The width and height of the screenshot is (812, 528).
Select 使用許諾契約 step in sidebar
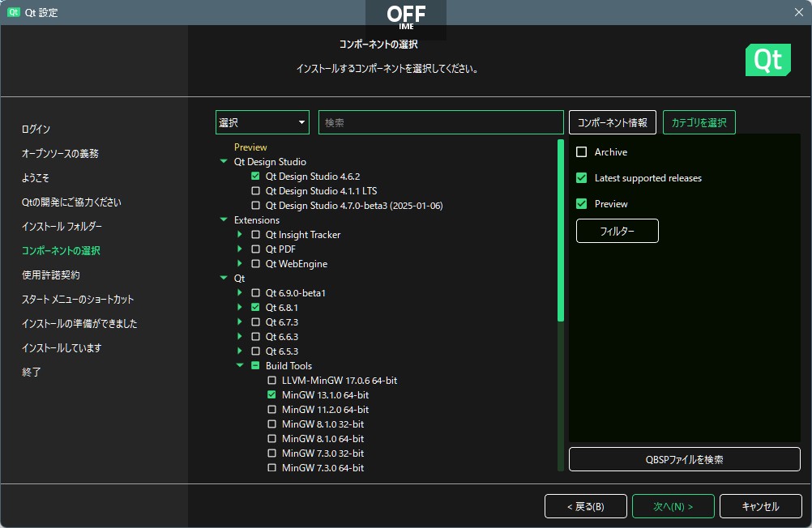pyautogui.click(x=51, y=275)
